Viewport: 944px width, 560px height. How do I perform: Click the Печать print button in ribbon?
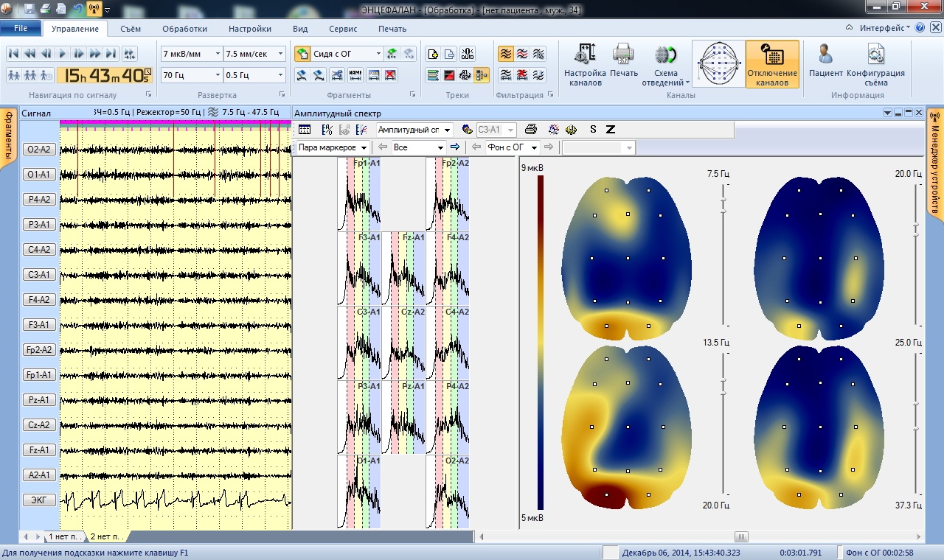tap(624, 60)
